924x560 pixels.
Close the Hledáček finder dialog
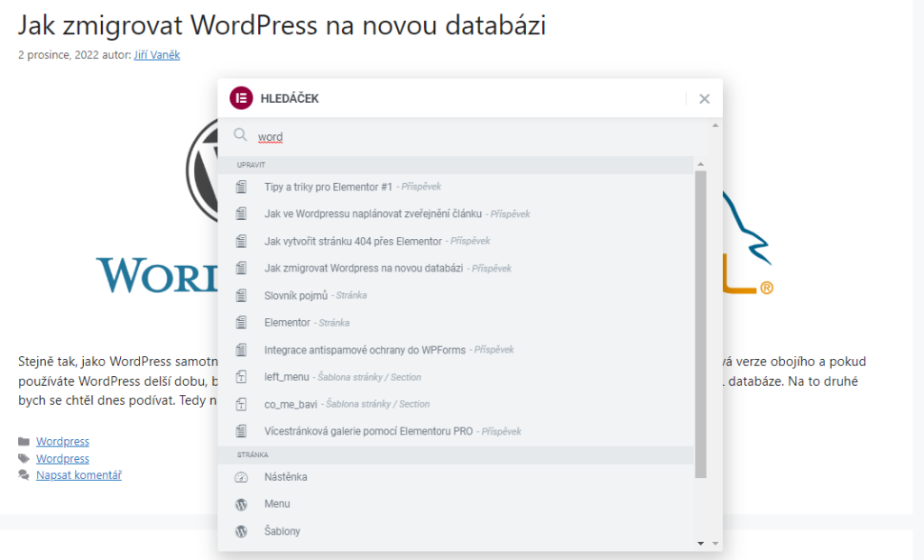pos(704,99)
